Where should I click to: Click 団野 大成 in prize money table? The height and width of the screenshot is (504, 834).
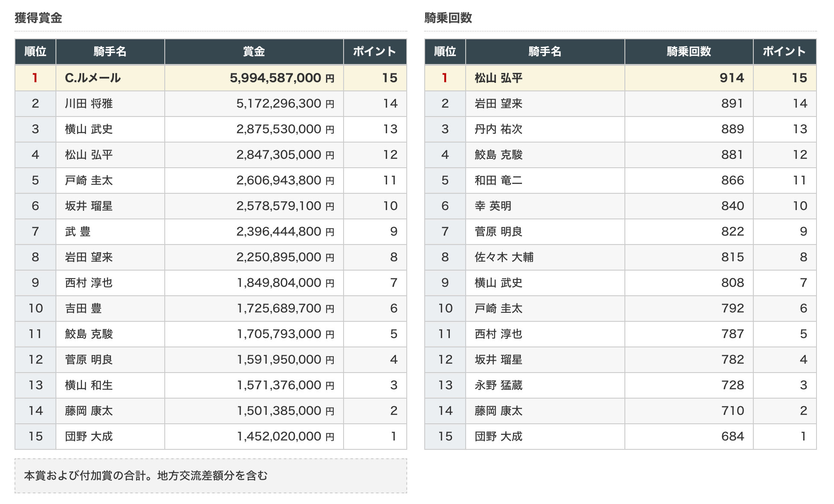pyautogui.click(x=89, y=436)
